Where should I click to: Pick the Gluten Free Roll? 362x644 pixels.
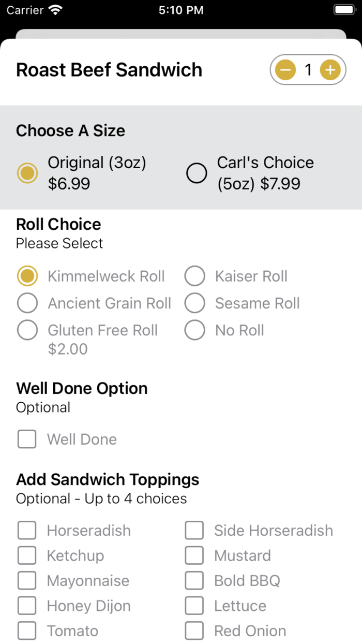pos(27,330)
